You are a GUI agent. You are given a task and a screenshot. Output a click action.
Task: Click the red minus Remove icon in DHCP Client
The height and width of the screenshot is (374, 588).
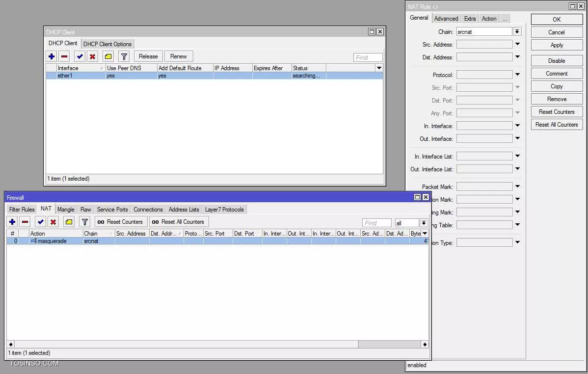click(64, 56)
